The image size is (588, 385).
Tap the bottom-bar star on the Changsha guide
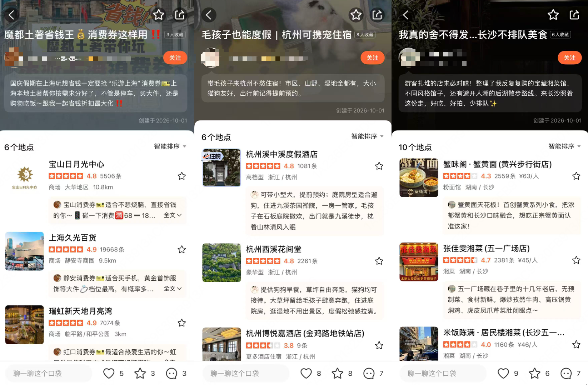pos(535,373)
